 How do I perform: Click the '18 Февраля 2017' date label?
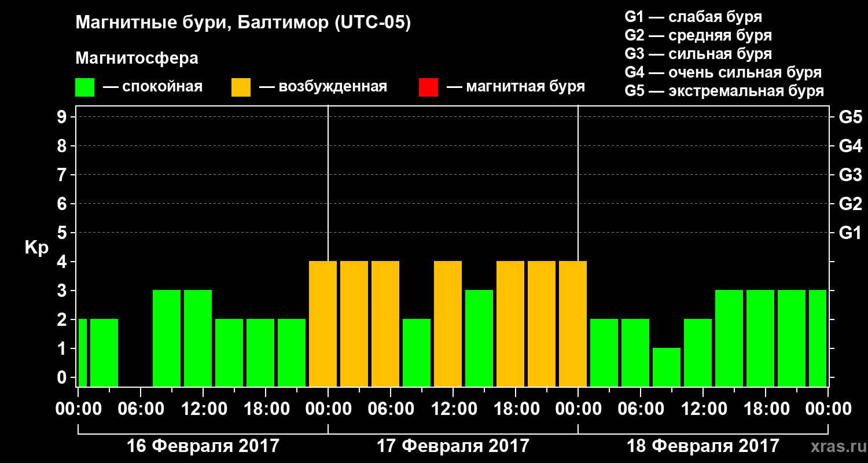click(x=703, y=446)
